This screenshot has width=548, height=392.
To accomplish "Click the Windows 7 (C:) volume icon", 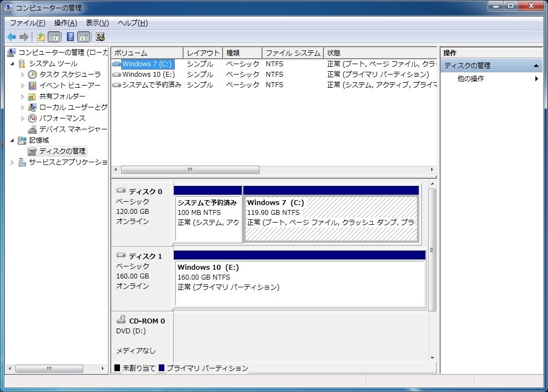I will coord(117,64).
